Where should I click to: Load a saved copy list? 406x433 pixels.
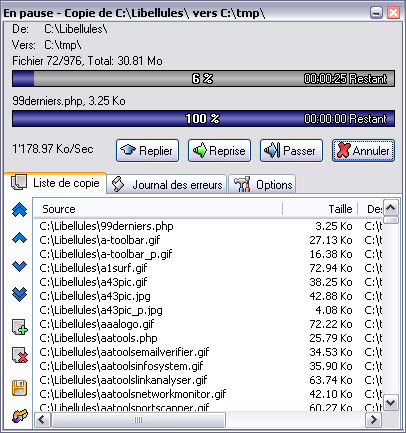[x=20, y=416]
